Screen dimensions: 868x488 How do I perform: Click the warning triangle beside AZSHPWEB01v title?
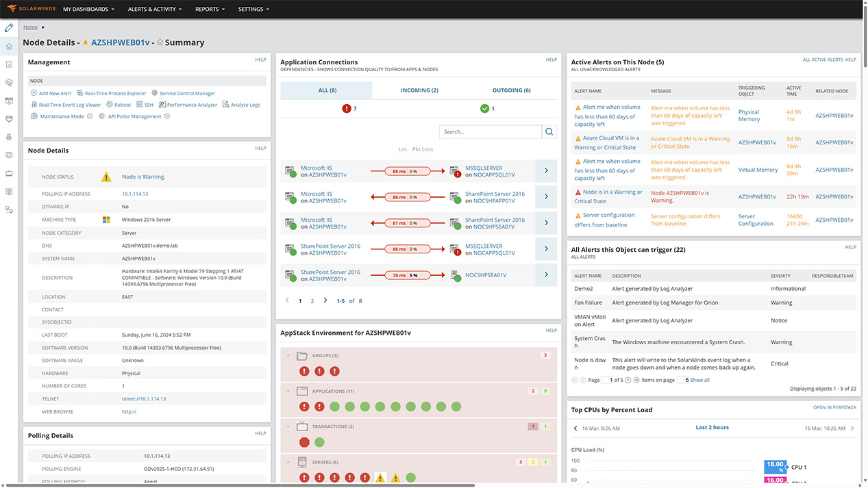tap(86, 42)
